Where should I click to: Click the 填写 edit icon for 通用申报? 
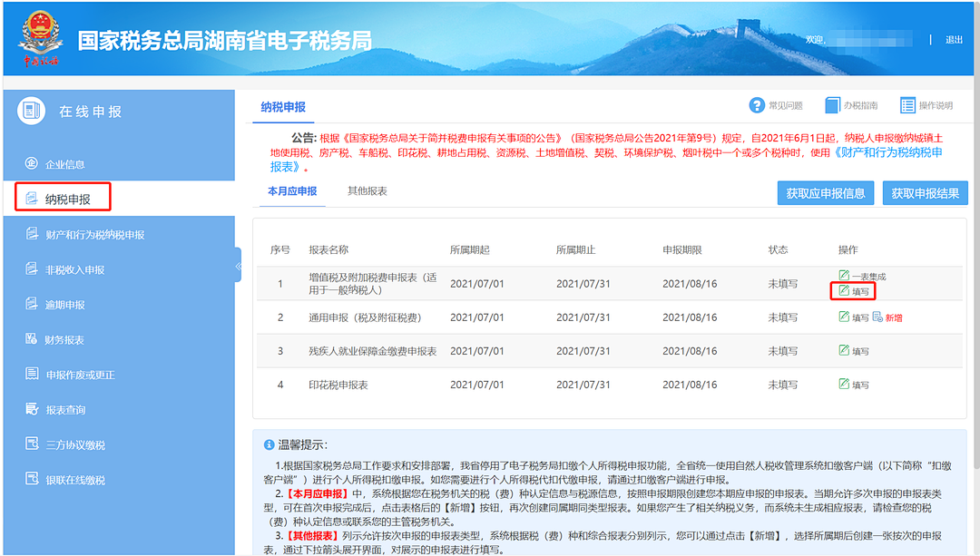[x=844, y=317]
